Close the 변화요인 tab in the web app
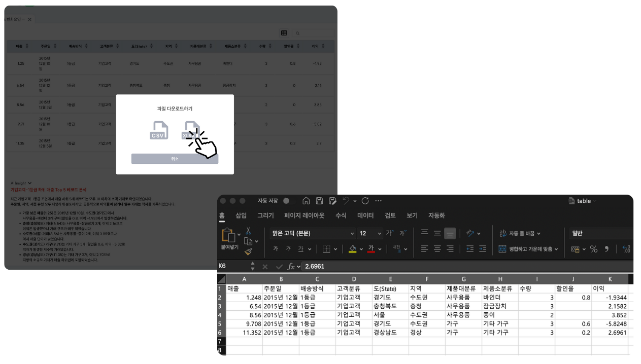Screen dimensions: 641x364 pos(29,19)
